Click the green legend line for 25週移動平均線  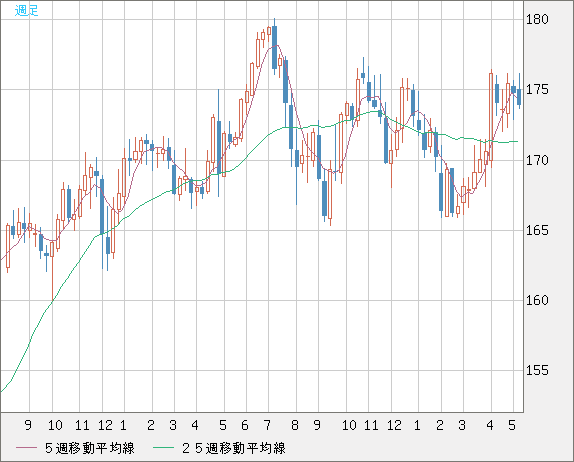pos(163,448)
